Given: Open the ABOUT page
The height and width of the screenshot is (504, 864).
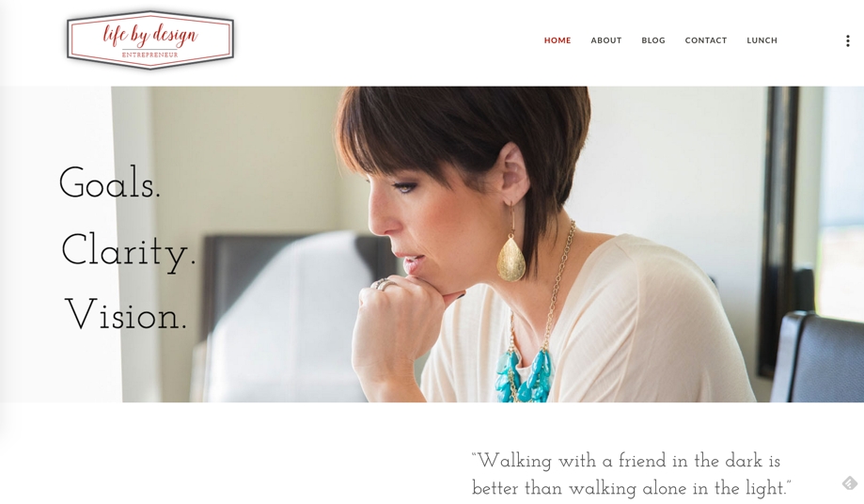Looking at the screenshot, I should tap(606, 40).
